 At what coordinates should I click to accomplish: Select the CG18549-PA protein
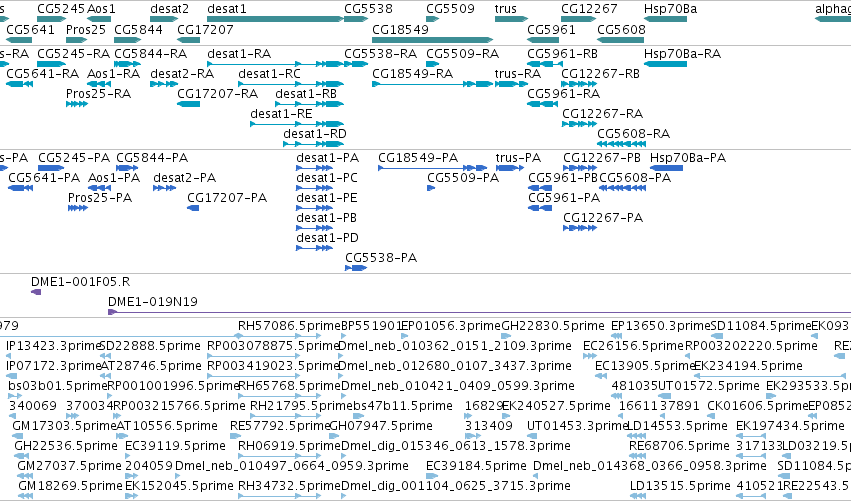tap(418, 158)
